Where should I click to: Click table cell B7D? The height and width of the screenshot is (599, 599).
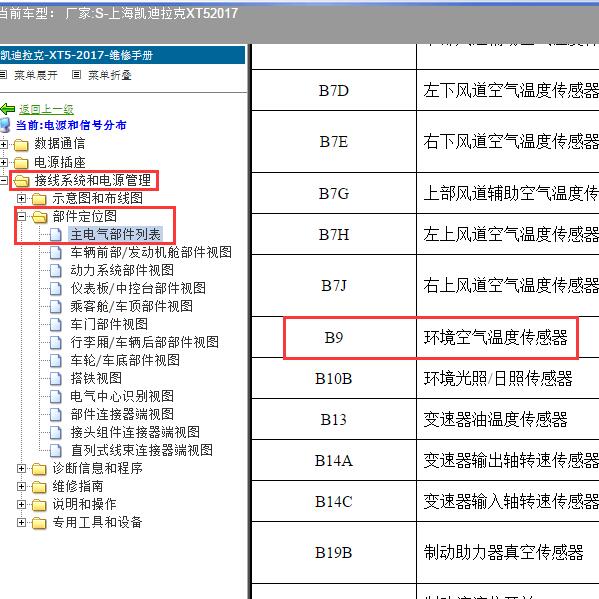(x=334, y=91)
